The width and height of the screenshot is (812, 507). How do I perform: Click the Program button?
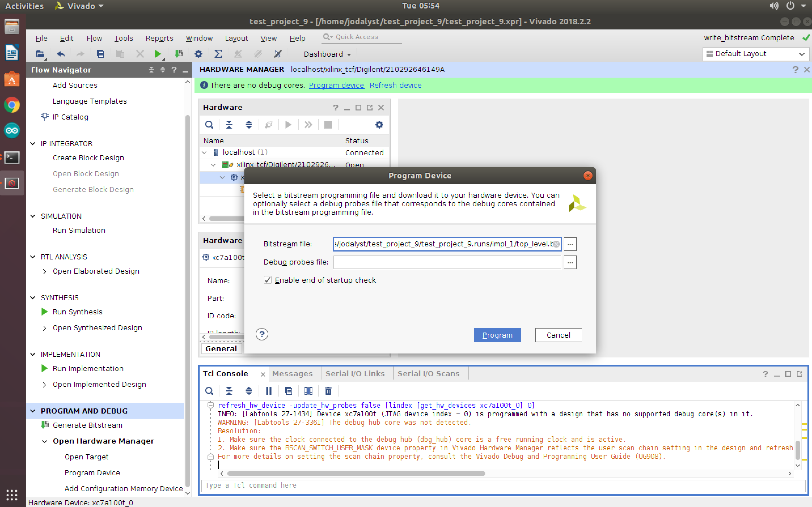coord(497,335)
